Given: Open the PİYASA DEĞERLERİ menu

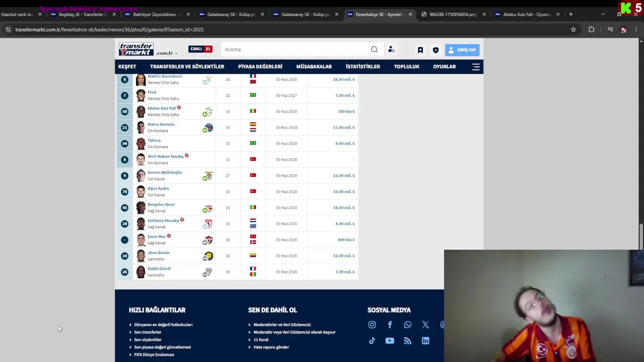Looking at the screenshot, I should point(260,66).
